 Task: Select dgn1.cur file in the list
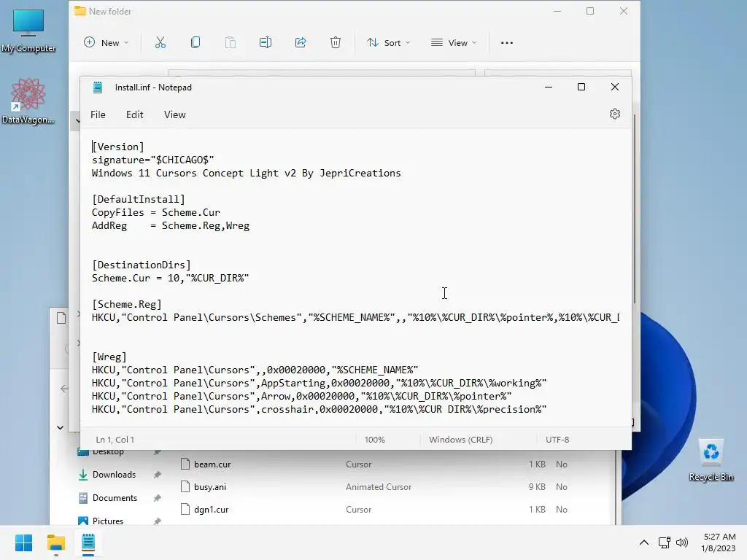click(x=211, y=510)
